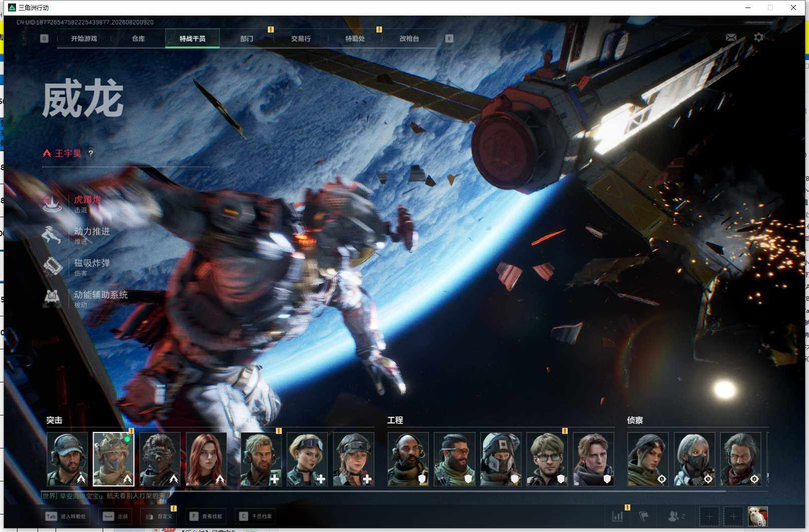Image resolution: width=809 pixels, height=532 pixels.
Task: Open the statistics bar chart icon
Action: (618, 516)
